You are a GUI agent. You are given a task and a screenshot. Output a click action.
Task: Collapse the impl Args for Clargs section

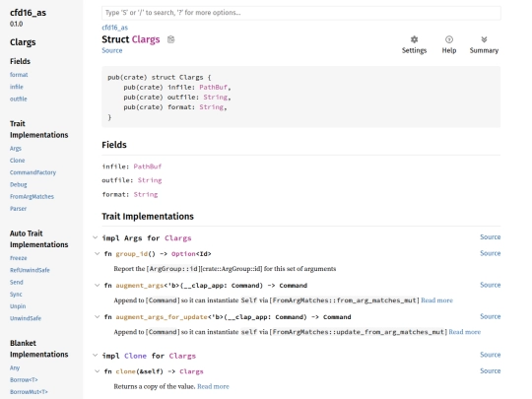click(x=96, y=237)
